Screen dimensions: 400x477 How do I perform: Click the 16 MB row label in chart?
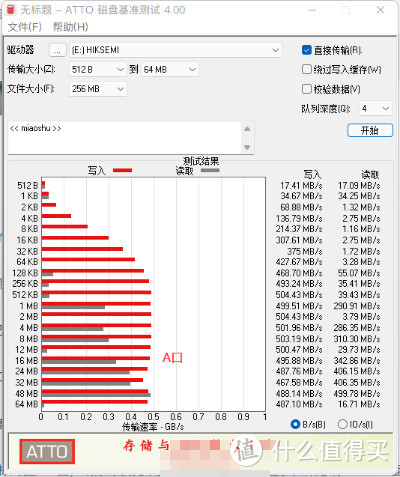coord(27,361)
